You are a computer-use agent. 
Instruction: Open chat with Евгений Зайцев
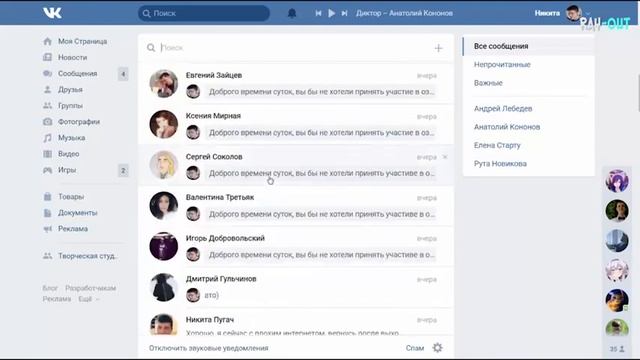click(x=296, y=83)
